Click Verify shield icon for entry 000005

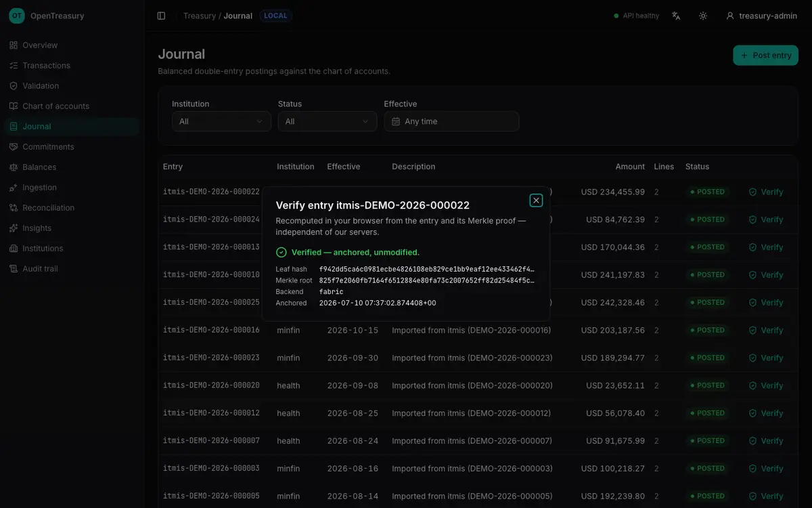tap(752, 496)
